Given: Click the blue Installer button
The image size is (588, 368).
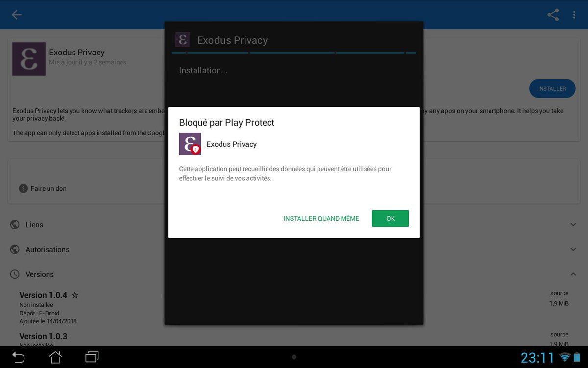Looking at the screenshot, I should point(552,89).
